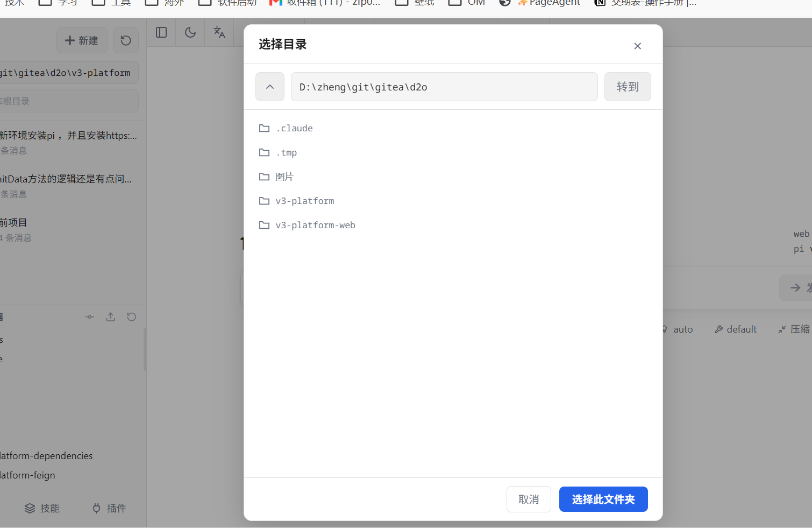The image size is (812, 528).
Task: Close the 选择目录 dialog
Action: [x=637, y=46]
